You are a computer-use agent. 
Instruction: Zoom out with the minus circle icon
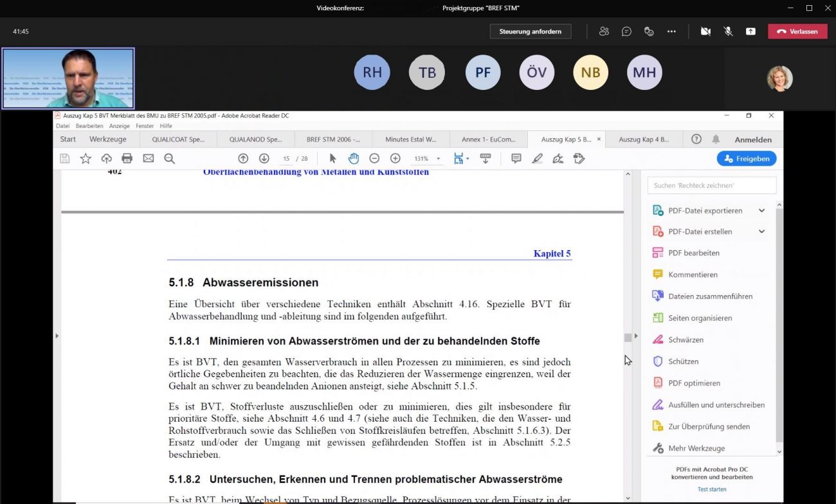[x=374, y=158]
